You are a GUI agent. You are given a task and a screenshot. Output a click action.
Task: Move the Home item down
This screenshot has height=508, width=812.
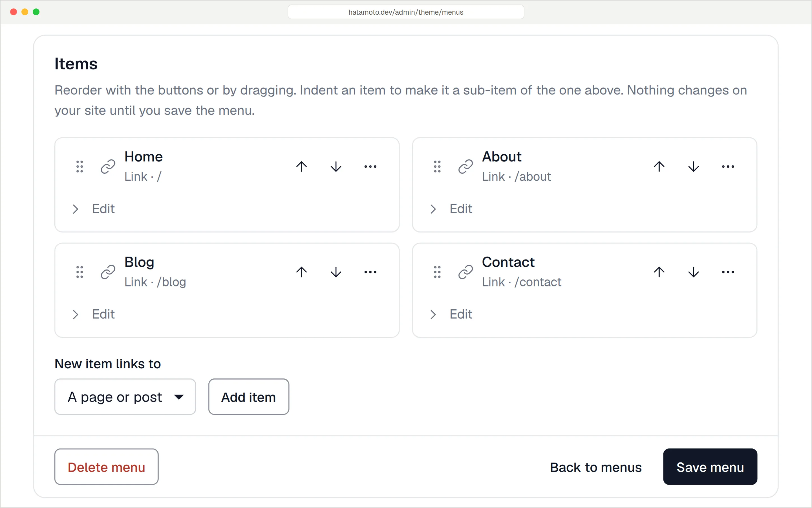pos(336,167)
